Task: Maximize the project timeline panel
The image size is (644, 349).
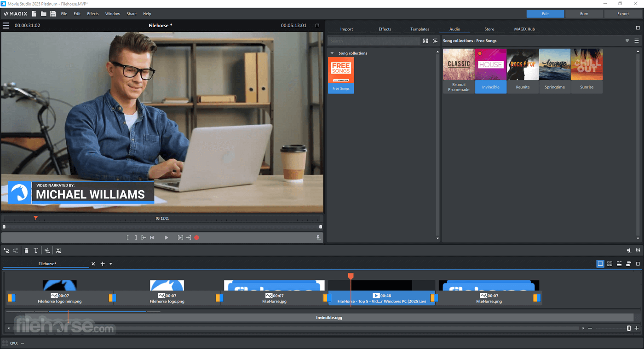Action: (x=638, y=264)
